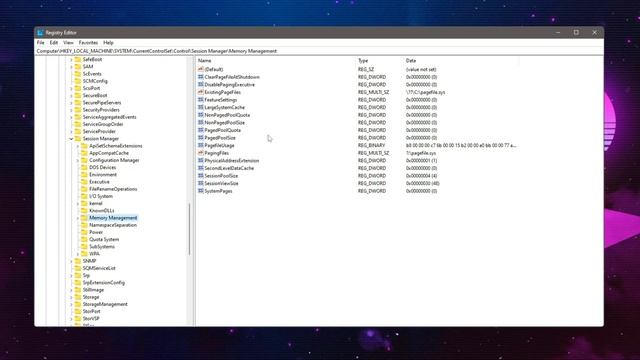Expand the StorageManagement key
640x360 pixels.
coord(71,304)
